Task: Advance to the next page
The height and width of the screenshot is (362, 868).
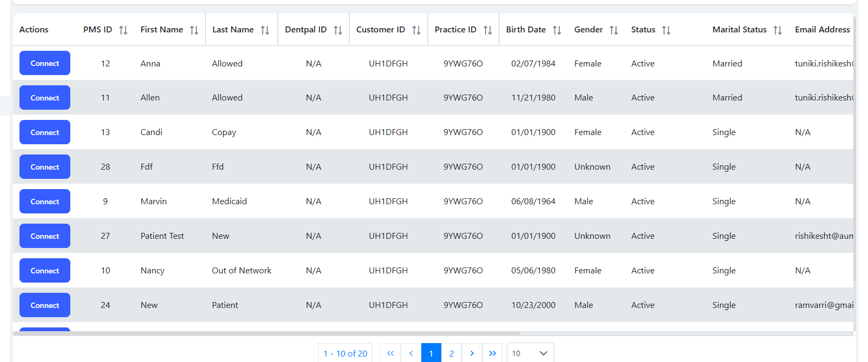Action: tap(472, 353)
